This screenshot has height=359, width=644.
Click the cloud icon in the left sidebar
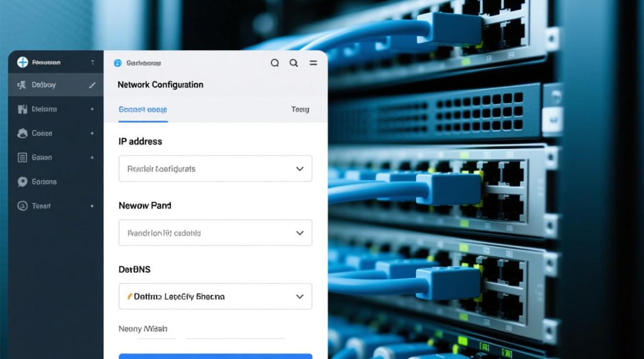23,134
